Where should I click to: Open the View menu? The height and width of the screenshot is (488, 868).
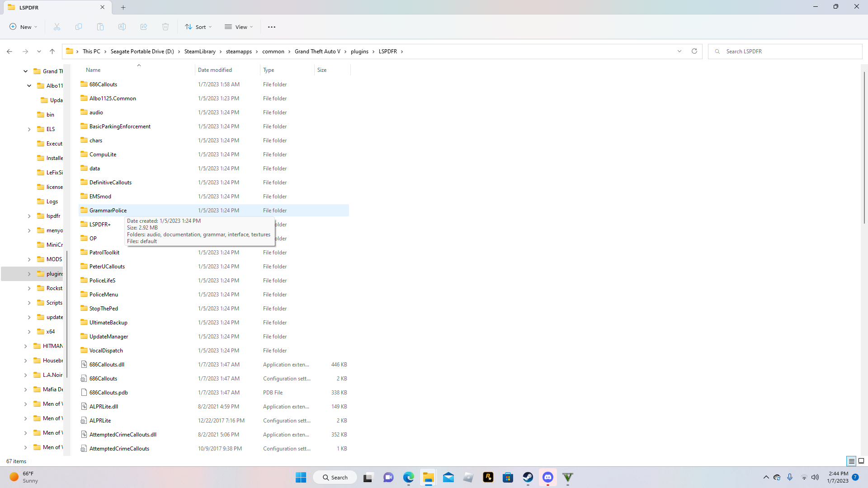[239, 27]
